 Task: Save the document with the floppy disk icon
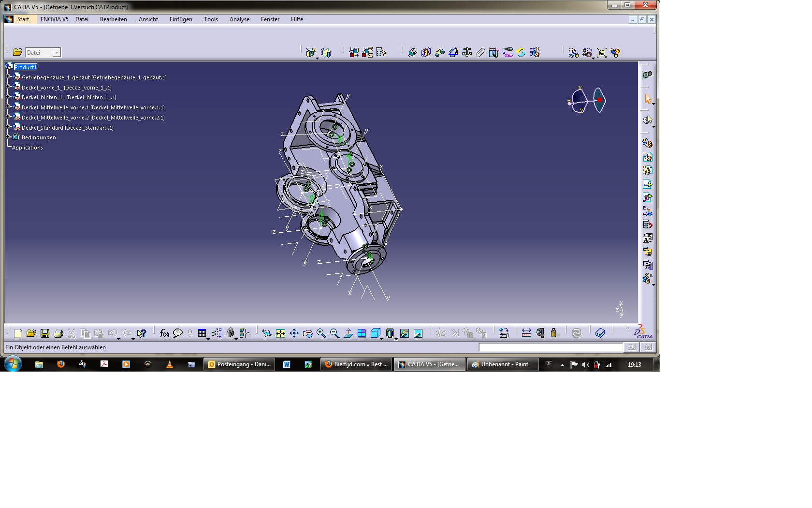[x=45, y=333]
